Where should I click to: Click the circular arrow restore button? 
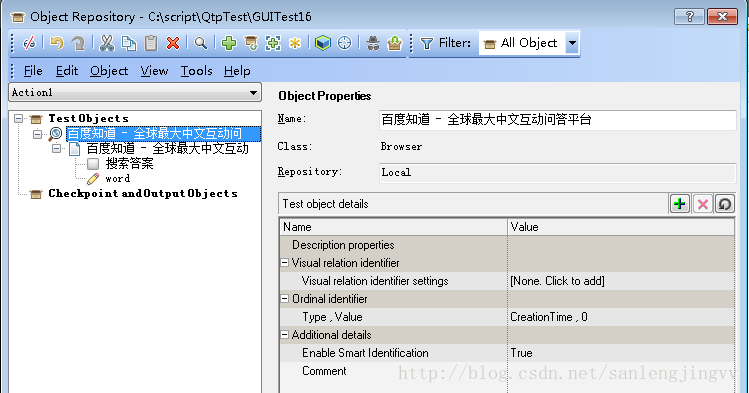[x=725, y=204]
